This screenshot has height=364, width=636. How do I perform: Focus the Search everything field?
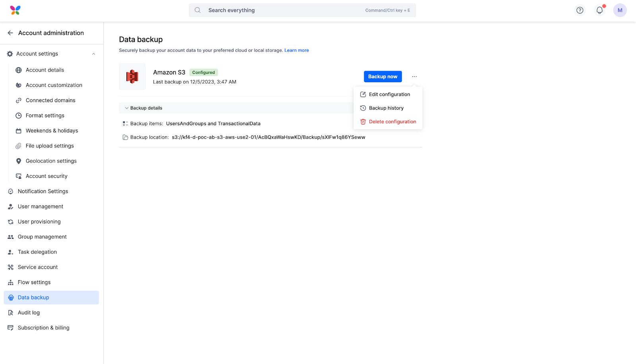point(302,10)
